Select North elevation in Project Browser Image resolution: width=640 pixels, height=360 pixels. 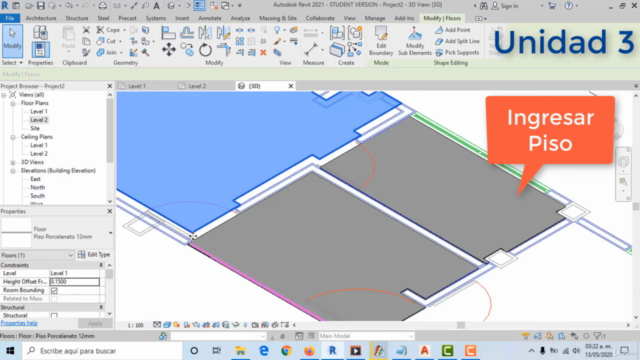click(x=38, y=187)
